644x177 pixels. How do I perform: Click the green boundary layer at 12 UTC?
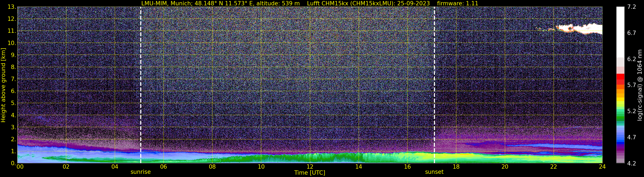click(x=310, y=158)
